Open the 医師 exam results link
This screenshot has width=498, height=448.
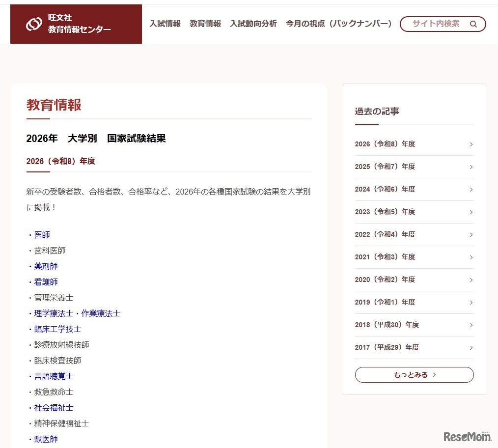click(x=42, y=234)
